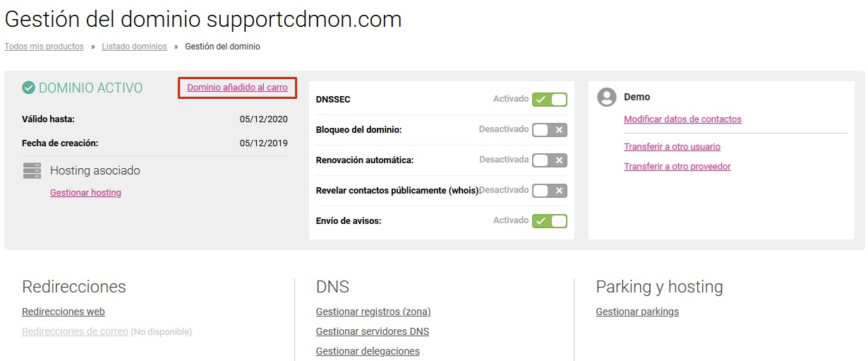Open Redirecciones web link
Image resolution: width=868 pixels, height=361 pixels.
tap(64, 312)
